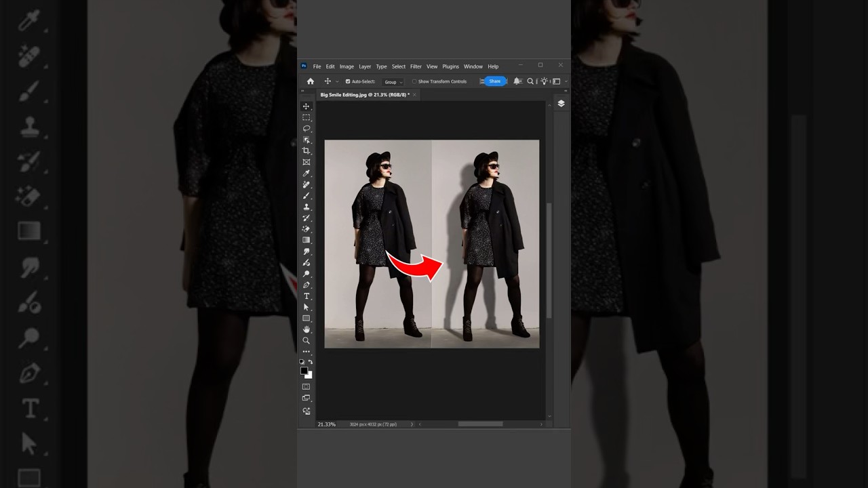
Task: Open the Group auto-select dropdown
Action: [x=393, y=82]
